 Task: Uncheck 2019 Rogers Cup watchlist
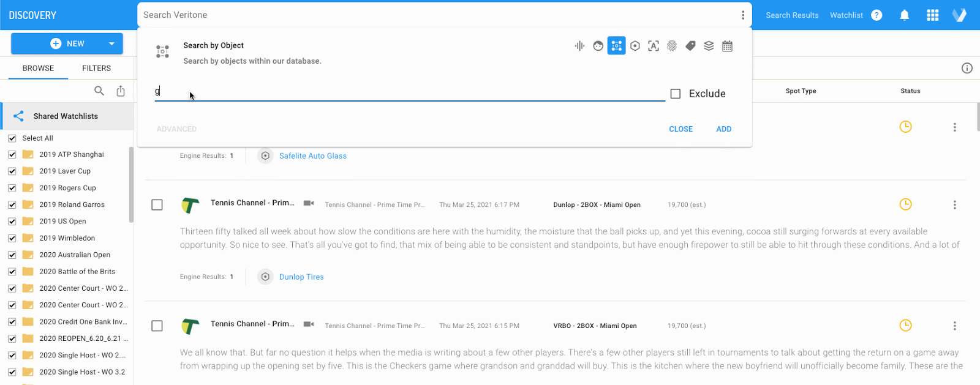click(12, 188)
